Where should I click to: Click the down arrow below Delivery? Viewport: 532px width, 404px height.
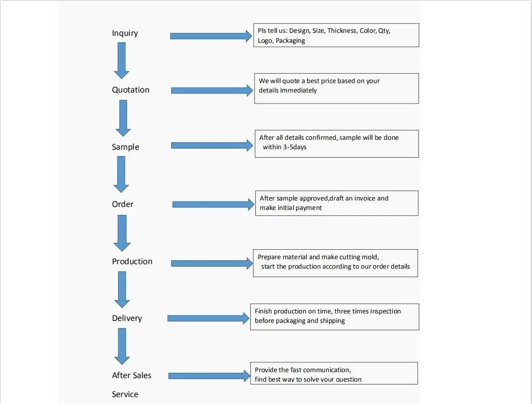(122, 346)
